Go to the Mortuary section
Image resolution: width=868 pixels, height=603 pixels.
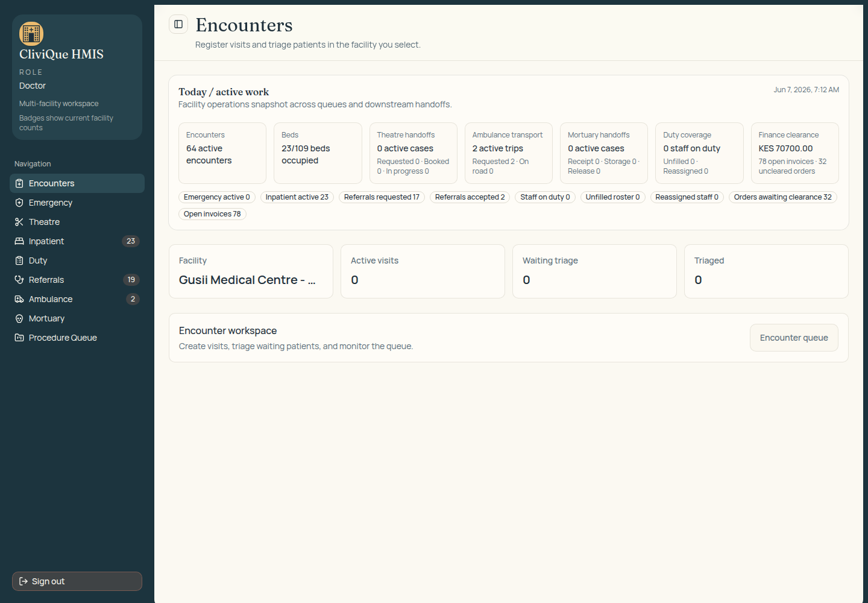(77, 318)
